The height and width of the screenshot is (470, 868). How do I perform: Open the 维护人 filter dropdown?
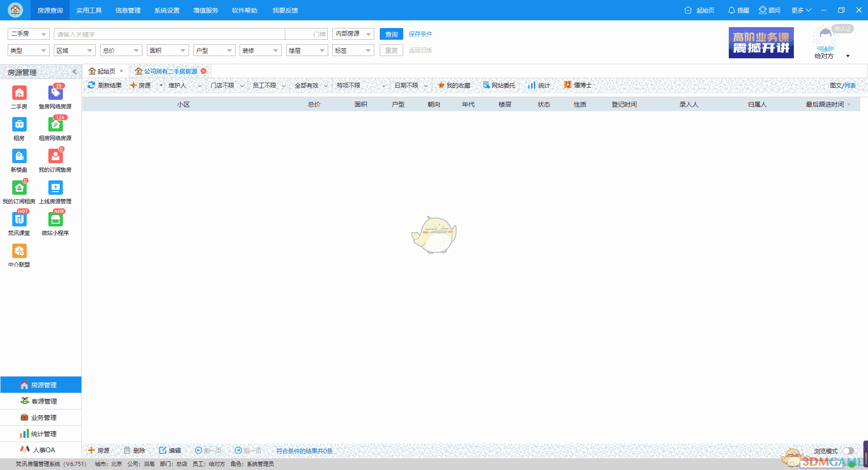[x=185, y=85]
